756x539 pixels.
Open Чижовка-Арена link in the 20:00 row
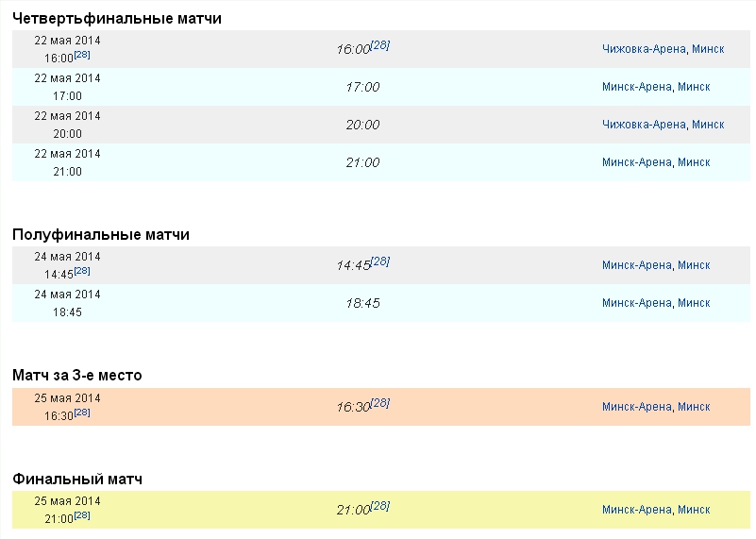click(644, 125)
